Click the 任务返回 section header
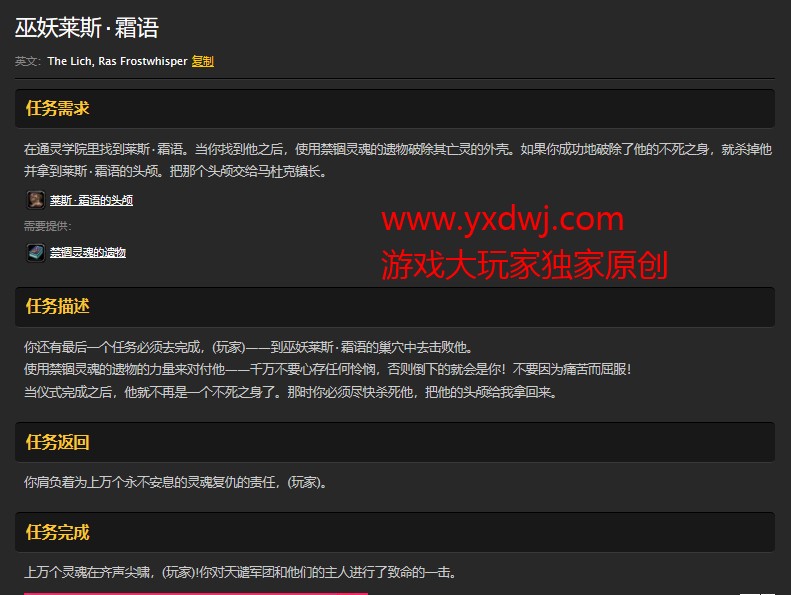791x595 pixels. 58,442
